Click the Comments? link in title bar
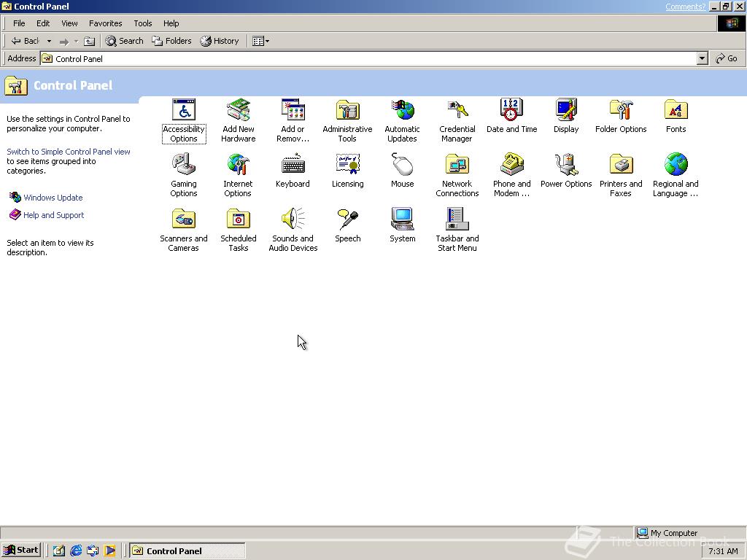 coord(685,6)
